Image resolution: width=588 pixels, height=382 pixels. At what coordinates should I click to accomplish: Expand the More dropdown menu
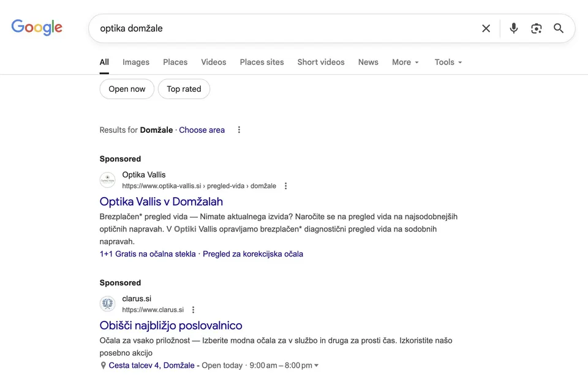click(405, 62)
